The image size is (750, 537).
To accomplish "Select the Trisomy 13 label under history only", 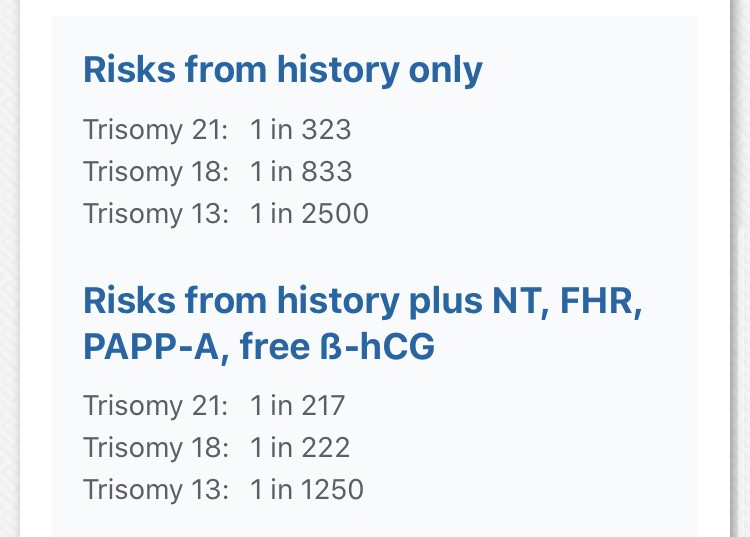I will click(x=156, y=214).
